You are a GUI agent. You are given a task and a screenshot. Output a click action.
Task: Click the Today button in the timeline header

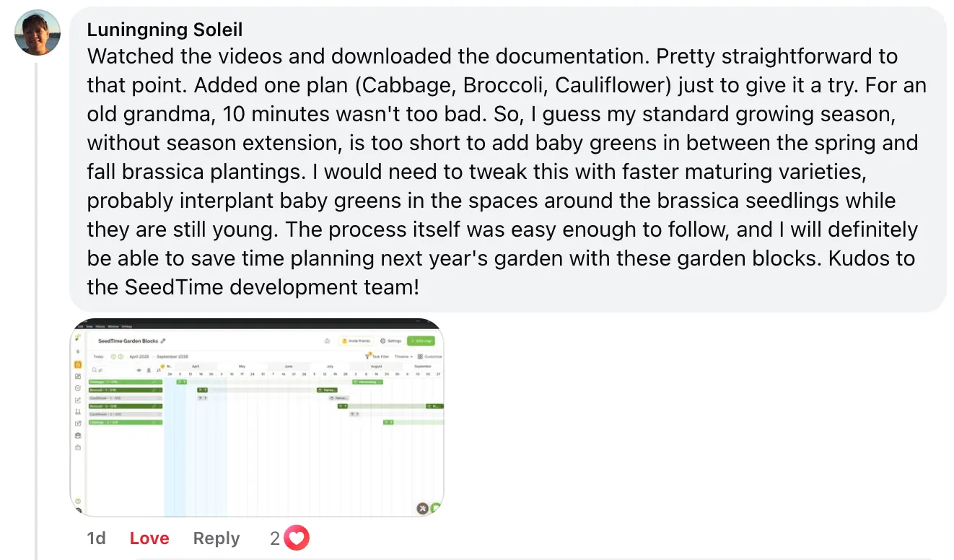point(98,356)
